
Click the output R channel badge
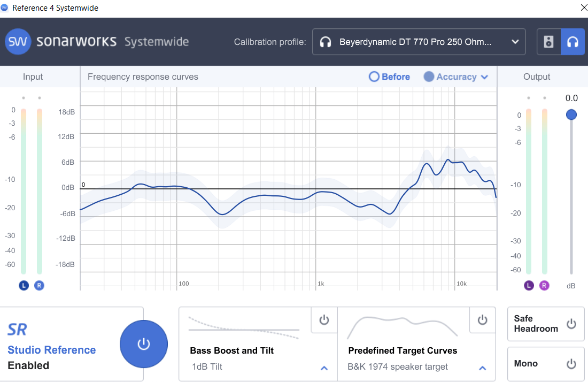pyautogui.click(x=544, y=286)
